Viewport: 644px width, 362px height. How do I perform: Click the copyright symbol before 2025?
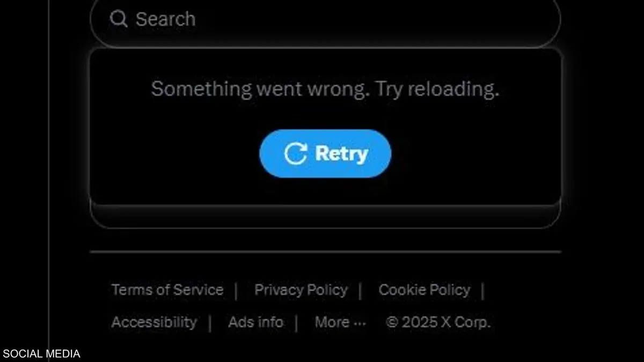pyautogui.click(x=393, y=322)
